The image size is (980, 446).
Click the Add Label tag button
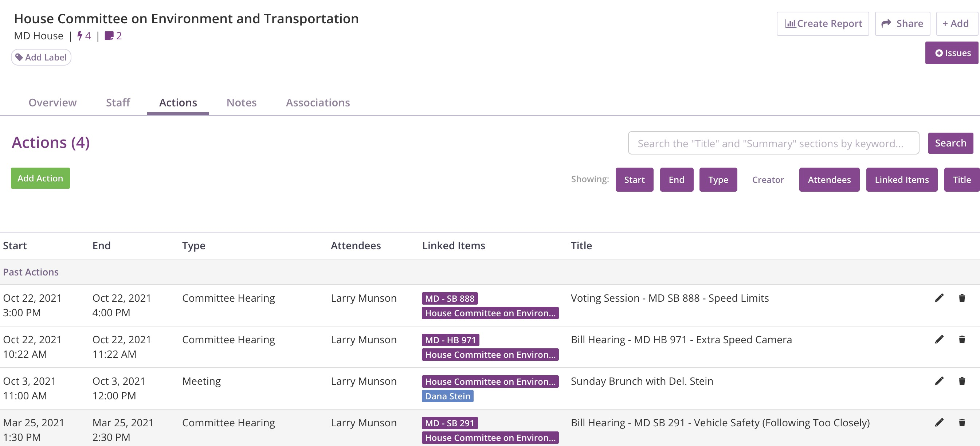coord(41,57)
